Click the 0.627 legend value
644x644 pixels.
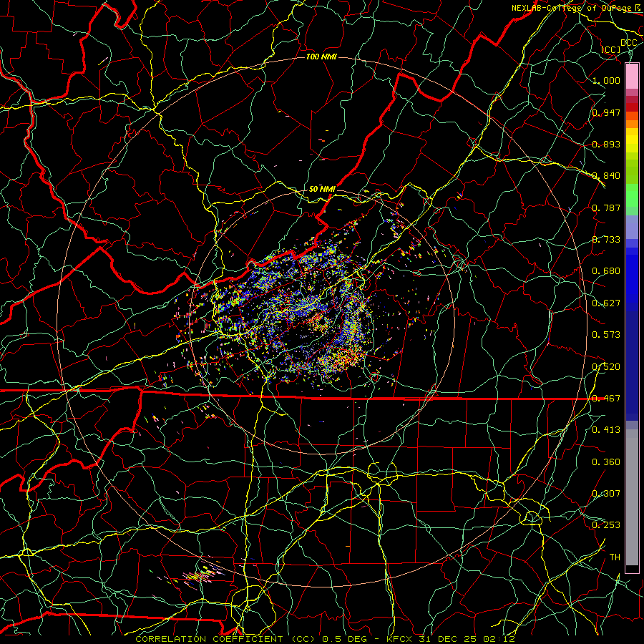606,303
